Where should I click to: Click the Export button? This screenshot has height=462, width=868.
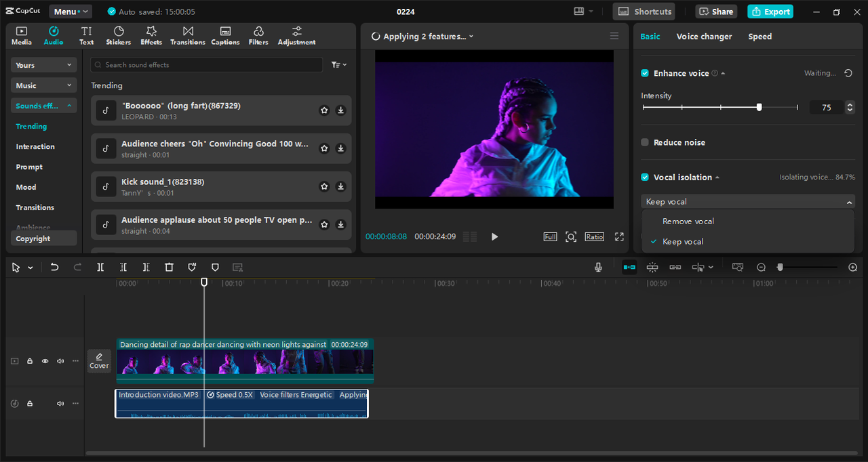pyautogui.click(x=770, y=12)
